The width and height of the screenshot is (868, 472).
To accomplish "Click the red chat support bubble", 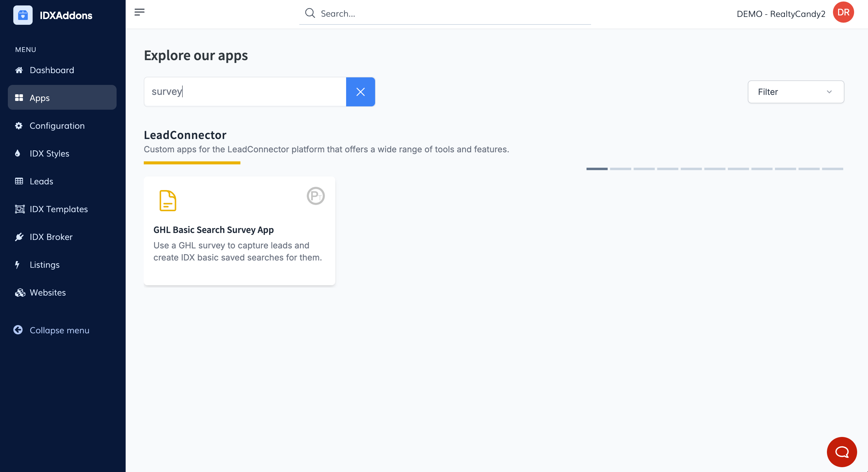I will [x=841, y=452].
